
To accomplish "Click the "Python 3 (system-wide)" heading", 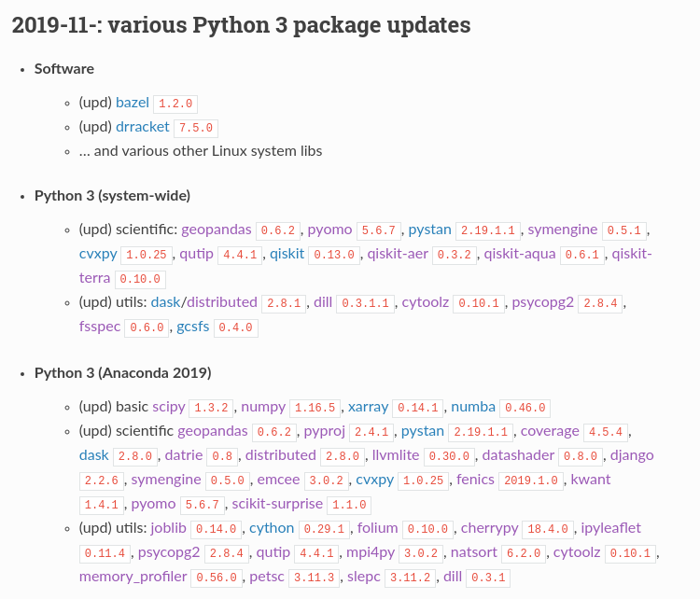I will click(x=113, y=196).
